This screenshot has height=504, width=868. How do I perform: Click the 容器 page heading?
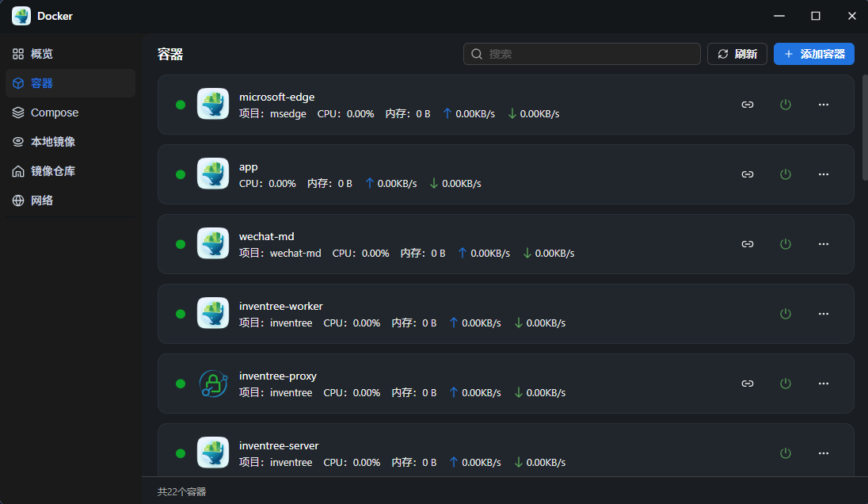(x=170, y=54)
